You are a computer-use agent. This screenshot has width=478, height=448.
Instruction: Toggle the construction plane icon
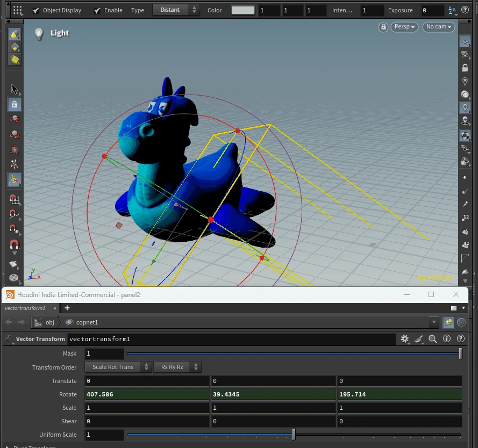[465, 55]
